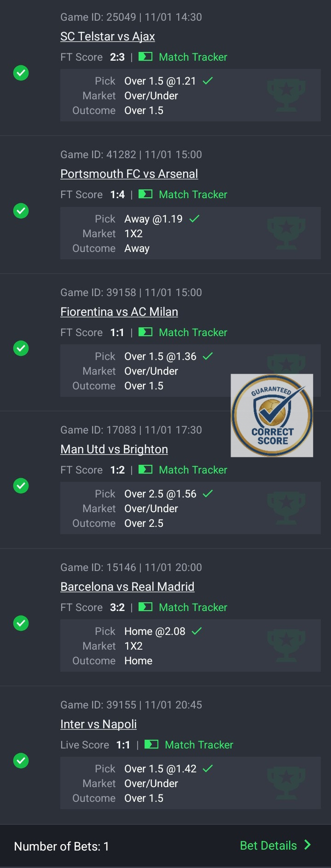Expand Bet Details with the chevron arrow
Viewport: 331px width, 868px height.
coord(308,845)
